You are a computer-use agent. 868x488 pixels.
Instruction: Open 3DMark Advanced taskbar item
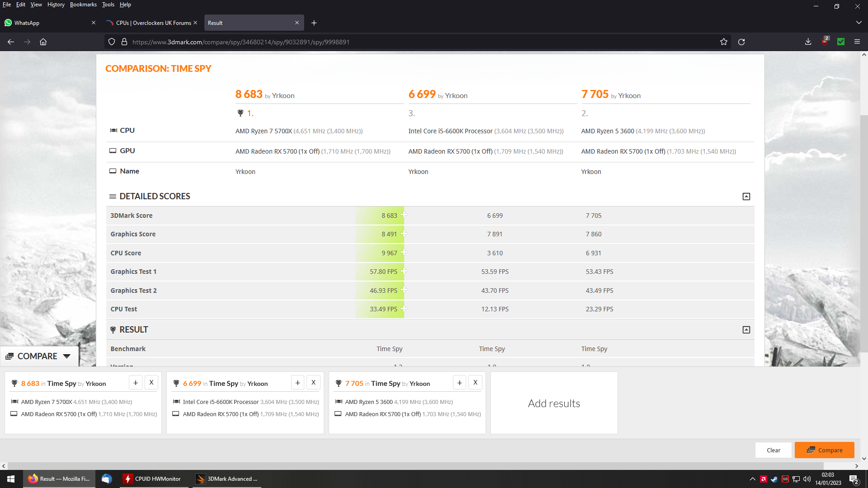[227, 479]
